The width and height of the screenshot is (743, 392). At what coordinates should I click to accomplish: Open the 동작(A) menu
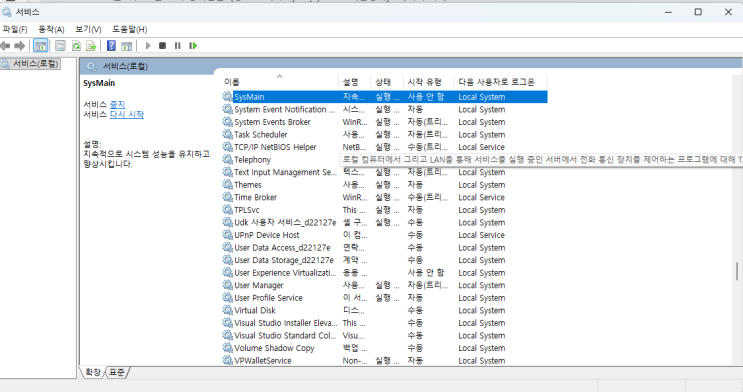coord(51,29)
